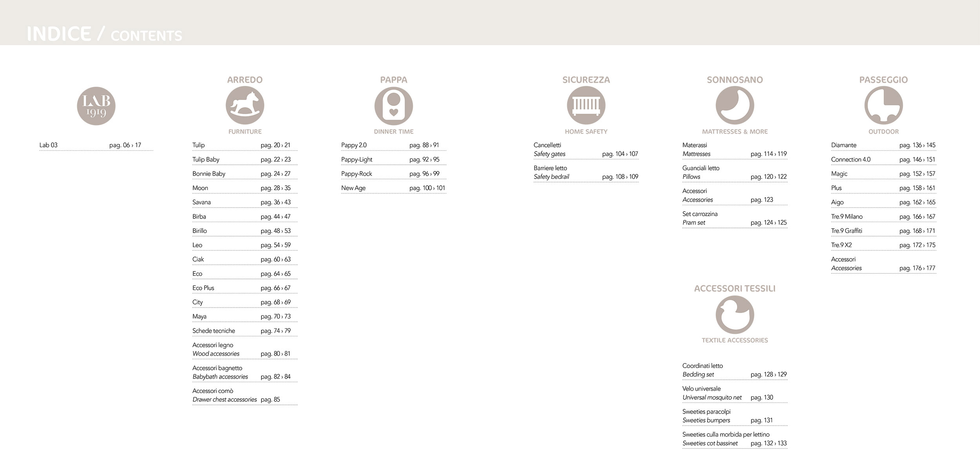Click the rocking horse Arredo icon

click(245, 106)
